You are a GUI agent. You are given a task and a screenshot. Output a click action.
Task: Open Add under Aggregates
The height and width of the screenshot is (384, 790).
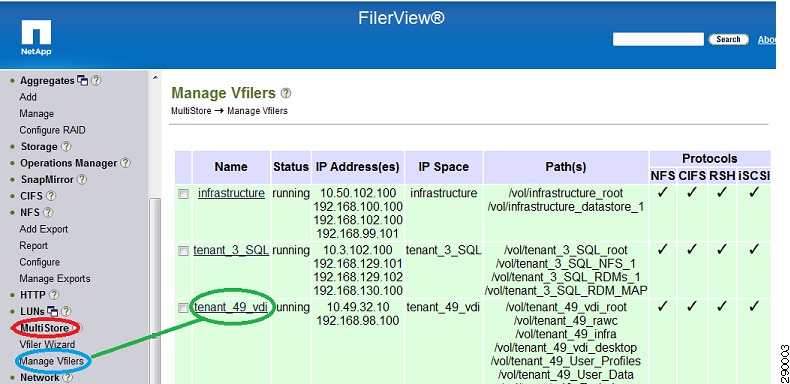[x=28, y=97]
